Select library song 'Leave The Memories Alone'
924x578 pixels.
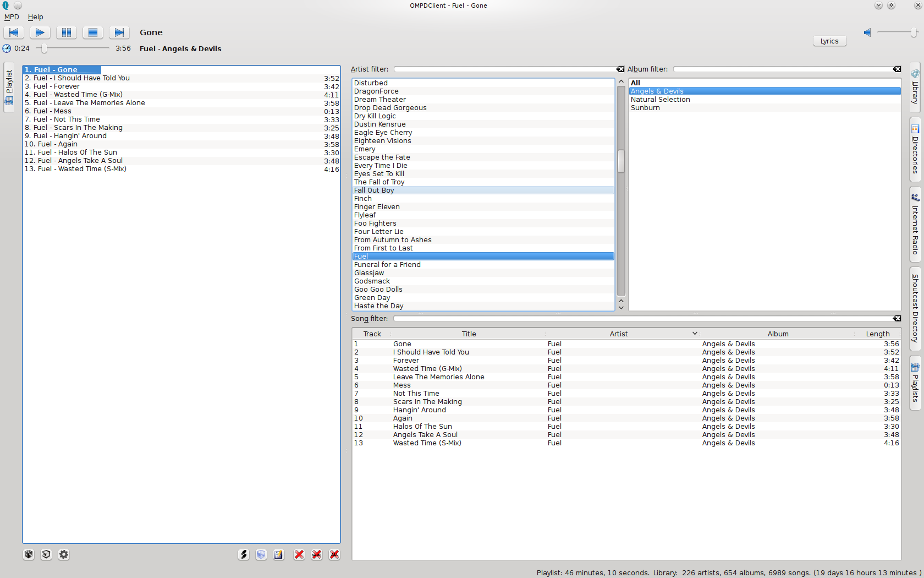pos(626,377)
